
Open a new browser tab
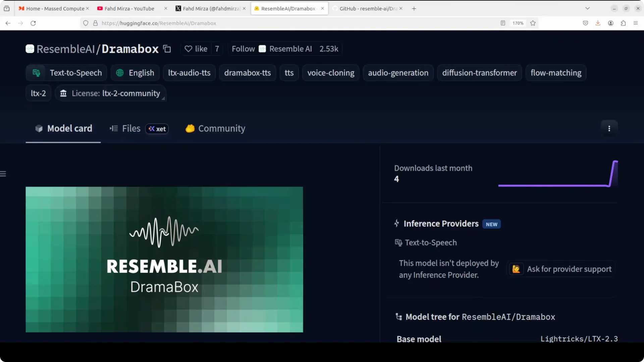coord(414,8)
